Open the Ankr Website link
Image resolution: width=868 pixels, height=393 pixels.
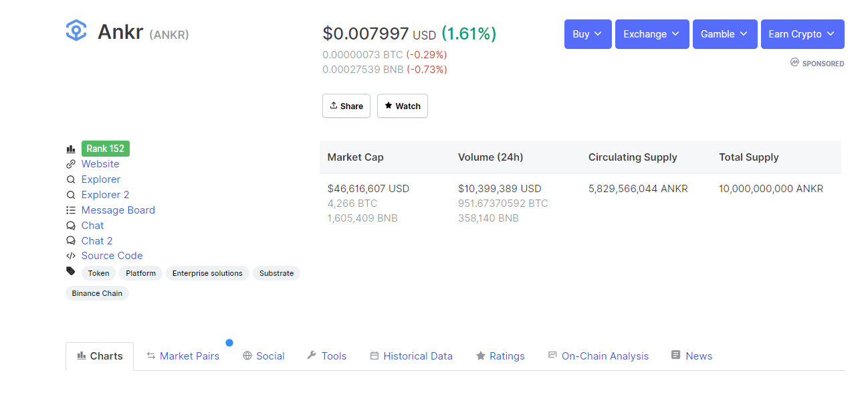(x=100, y=164)
